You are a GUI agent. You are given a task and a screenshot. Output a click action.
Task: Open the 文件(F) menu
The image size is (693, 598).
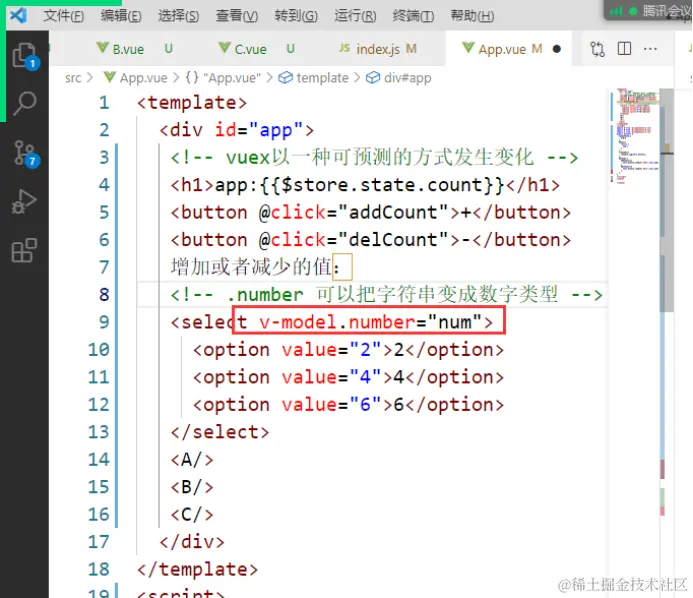(64, 16)
